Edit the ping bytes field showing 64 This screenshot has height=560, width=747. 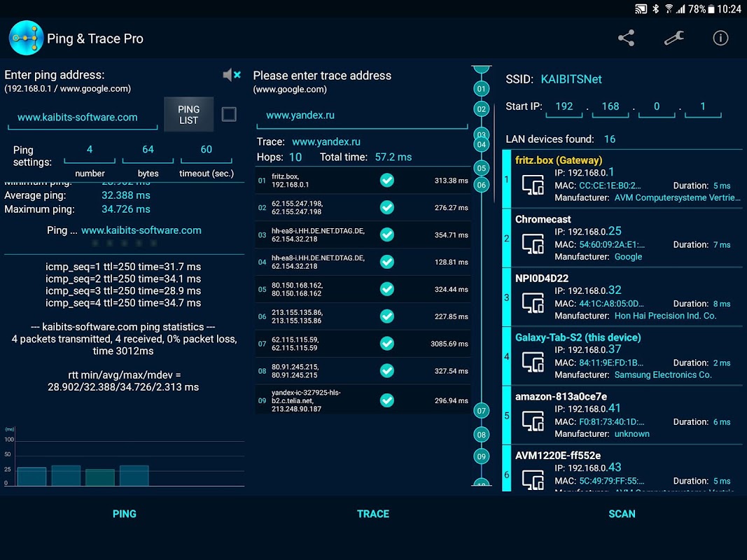tap(148, 150)
